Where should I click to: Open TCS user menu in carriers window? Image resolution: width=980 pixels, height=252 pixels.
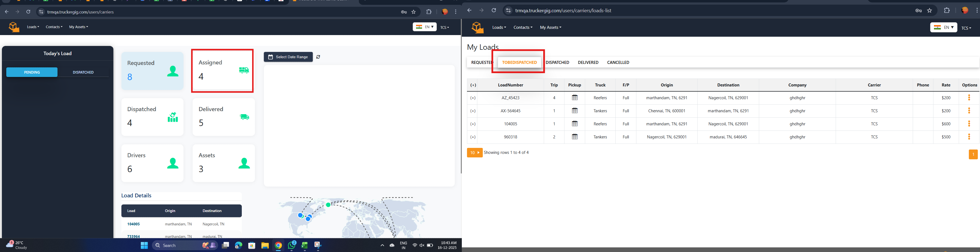coord(445,27)
